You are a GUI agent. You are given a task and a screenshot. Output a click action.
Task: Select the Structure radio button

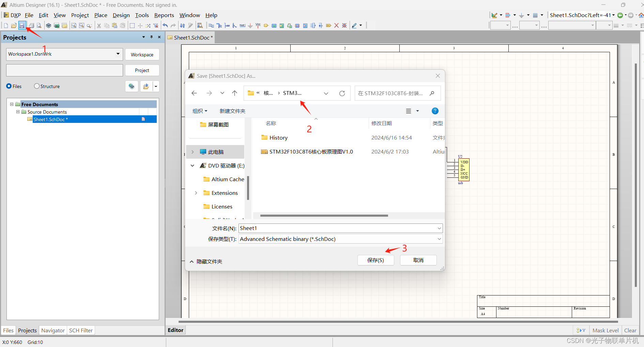pos(37,86)
